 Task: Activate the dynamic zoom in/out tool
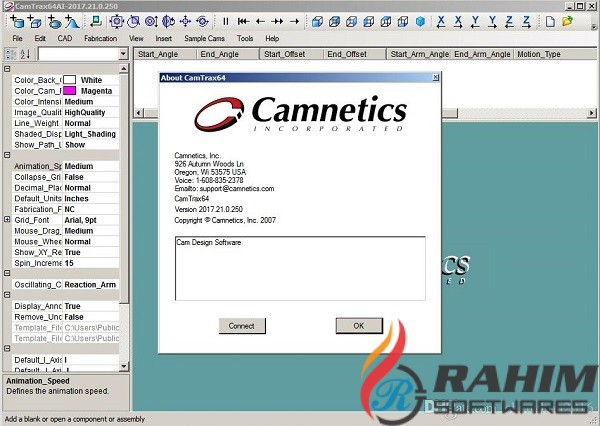tap(151, 21)
